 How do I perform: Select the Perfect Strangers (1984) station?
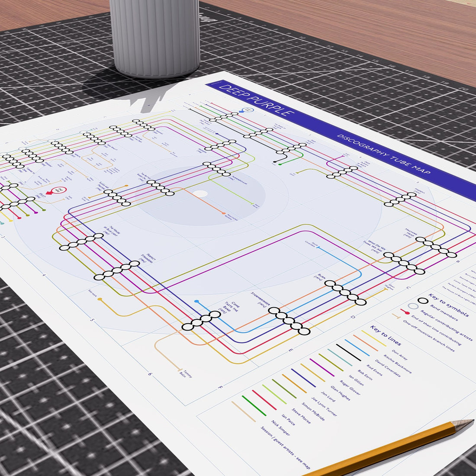117,270
